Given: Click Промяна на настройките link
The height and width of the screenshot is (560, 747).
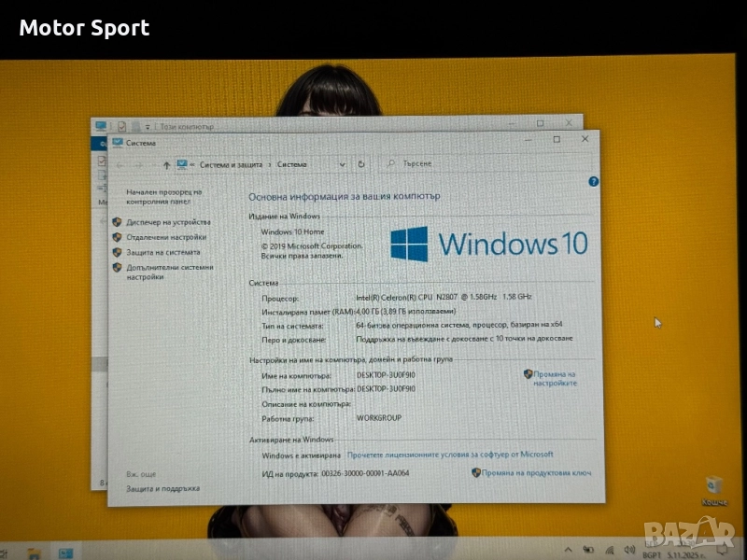Looking at the screenshot, I should 555,378.
